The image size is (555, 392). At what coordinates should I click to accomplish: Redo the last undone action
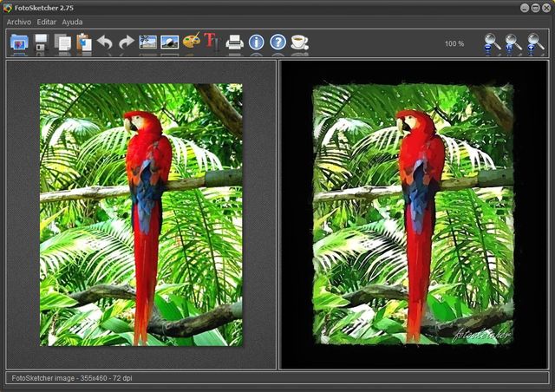point(127,42)
